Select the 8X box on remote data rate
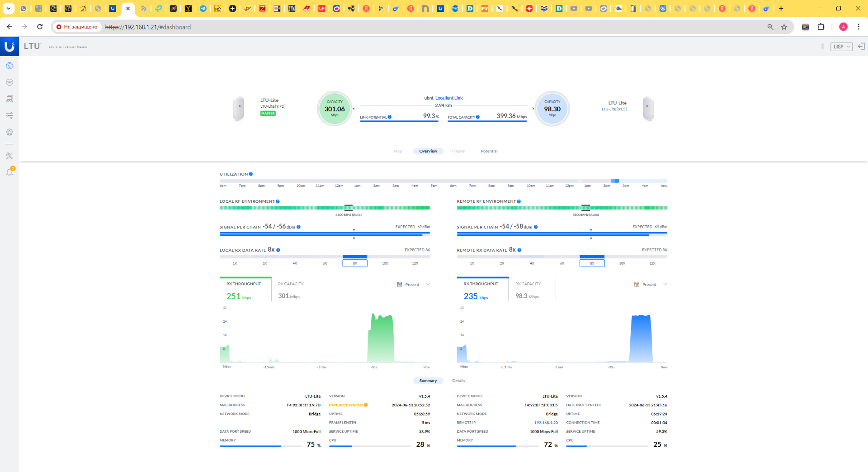 (592, 263)
